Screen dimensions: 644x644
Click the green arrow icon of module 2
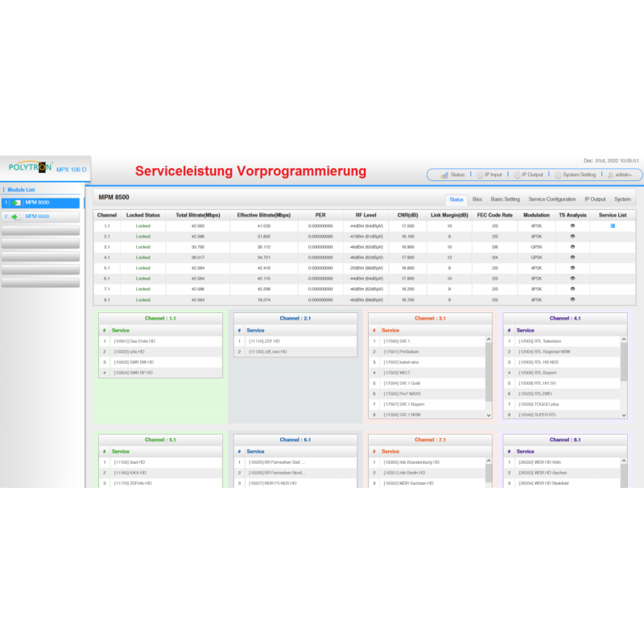[16, 217]
